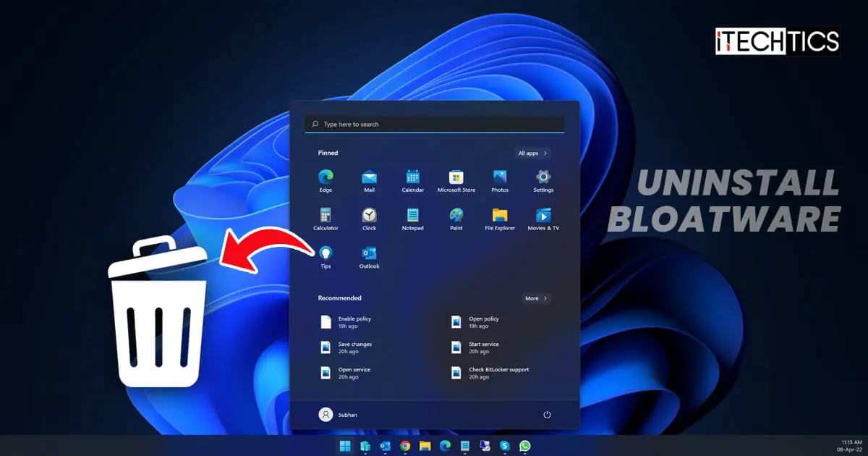Image resolution: width=868 pixels, height=456 pixels.
Task: Click the power button
Action: click(547, 414)
